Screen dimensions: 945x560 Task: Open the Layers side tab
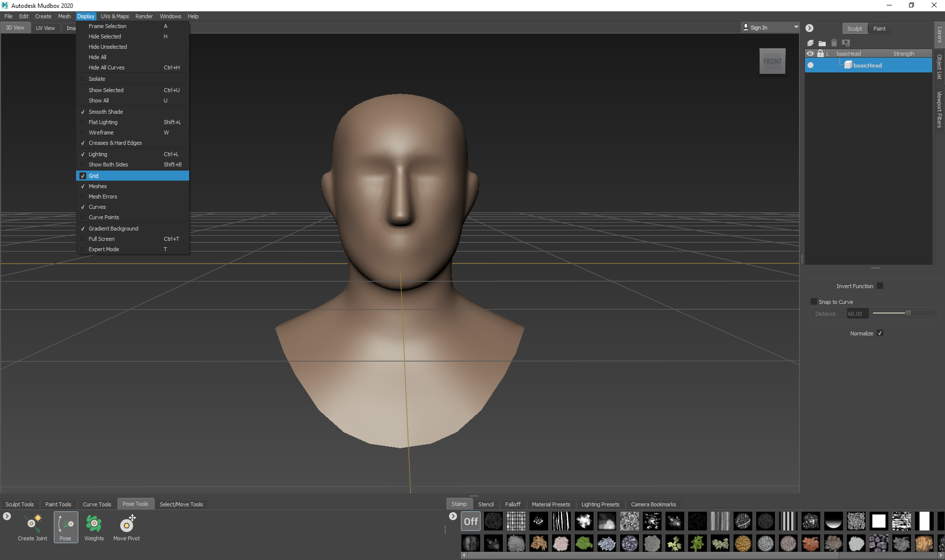pos(940,35)
